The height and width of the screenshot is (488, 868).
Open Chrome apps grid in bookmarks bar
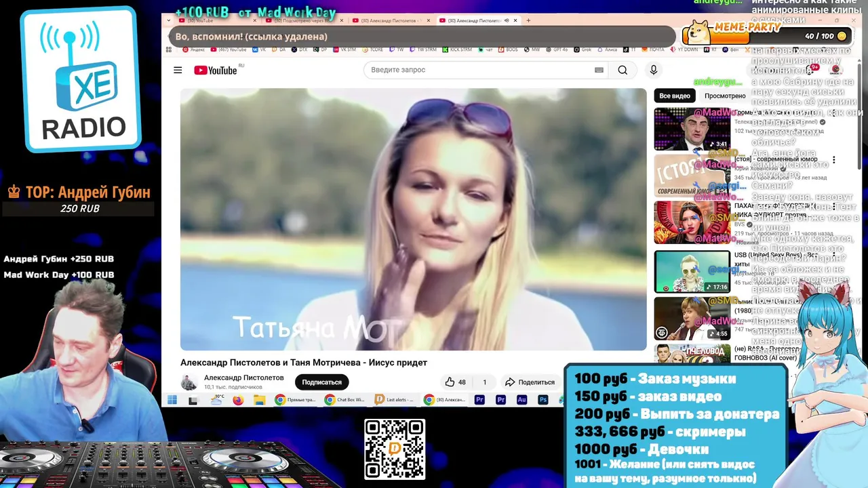coord(169,49)
